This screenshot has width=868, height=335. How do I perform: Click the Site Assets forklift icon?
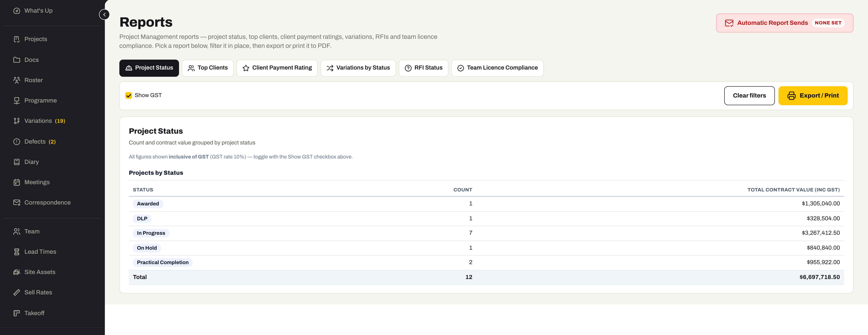point(17,272)
